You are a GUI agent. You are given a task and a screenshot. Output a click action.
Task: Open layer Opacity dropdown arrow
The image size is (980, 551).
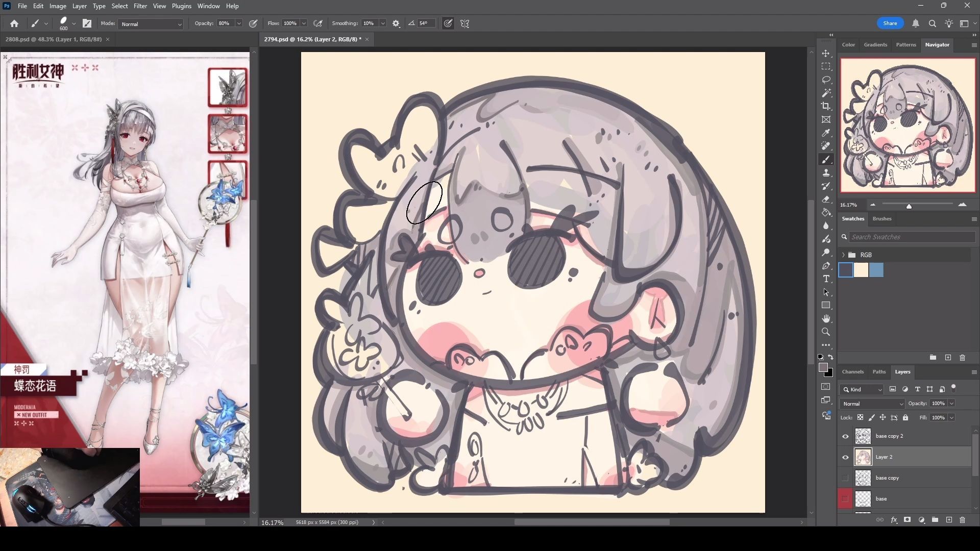click(x=951, y=404)
